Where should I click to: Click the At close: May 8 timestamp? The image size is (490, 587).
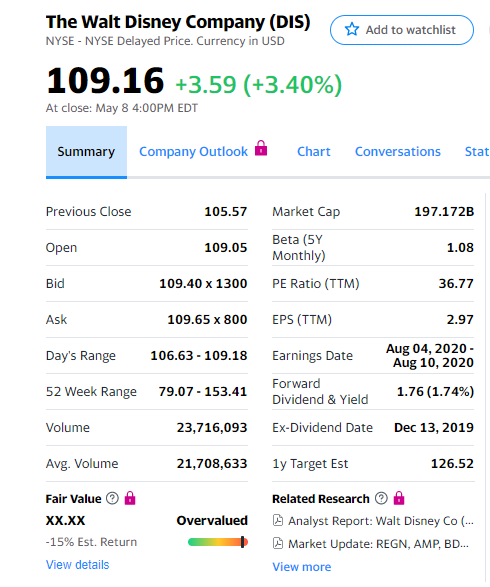[x=122, y=108]
